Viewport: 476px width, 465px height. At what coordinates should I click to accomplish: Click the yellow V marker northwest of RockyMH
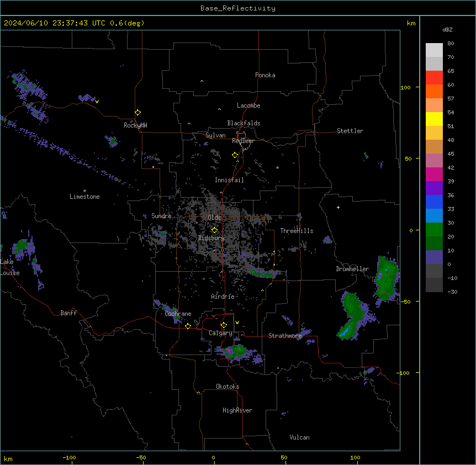97,102
